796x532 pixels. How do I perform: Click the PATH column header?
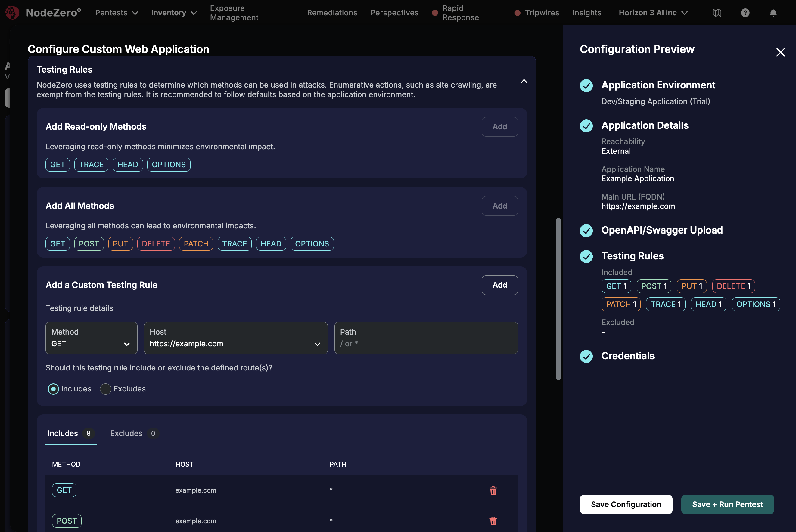[x=338, y=464]
